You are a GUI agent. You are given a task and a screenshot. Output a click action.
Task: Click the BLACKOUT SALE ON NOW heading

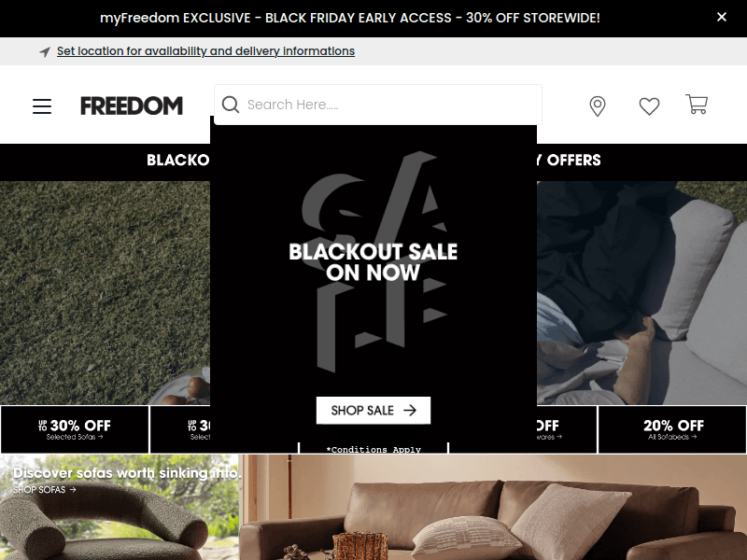(x=373, y=262)
